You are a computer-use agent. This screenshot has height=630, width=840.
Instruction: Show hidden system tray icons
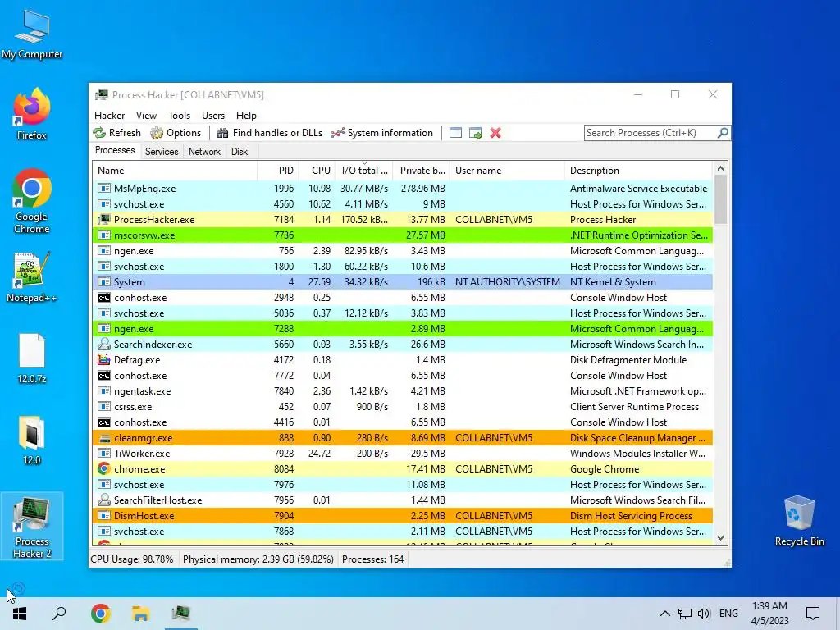664,614
